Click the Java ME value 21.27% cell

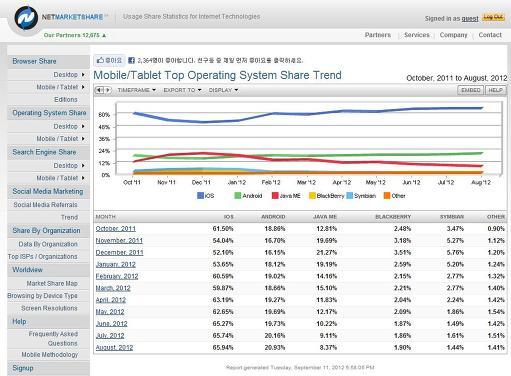[x=327, y=253]
